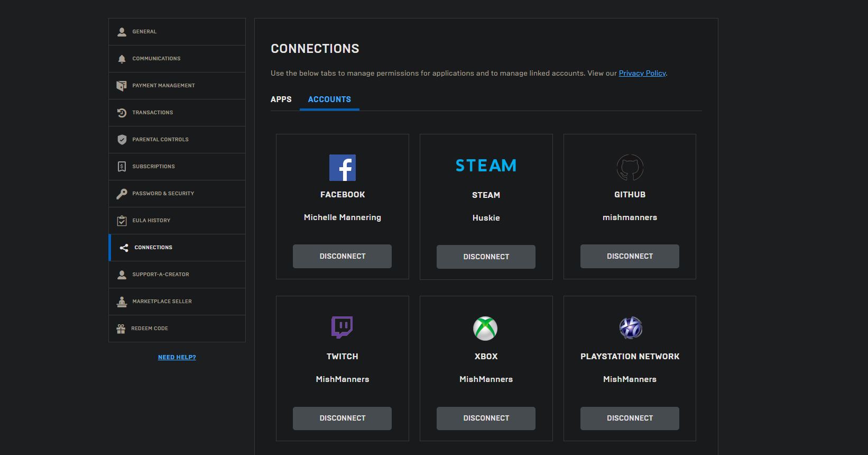Image resolution: width=868 pixels, height=455 pixels.
Task: Open Marketplace Seller section
Action: (177, 302)
